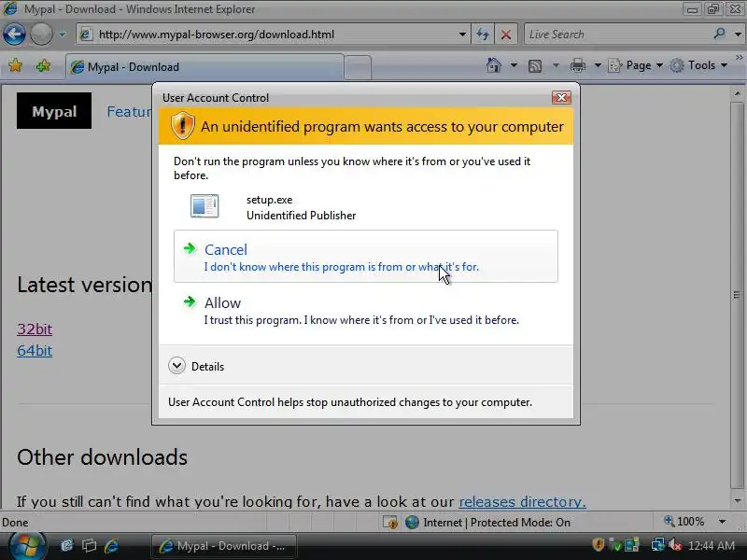747x560 pixels.
Task: Click the Mypal logo on the page
Action: (x=54, y=111)
